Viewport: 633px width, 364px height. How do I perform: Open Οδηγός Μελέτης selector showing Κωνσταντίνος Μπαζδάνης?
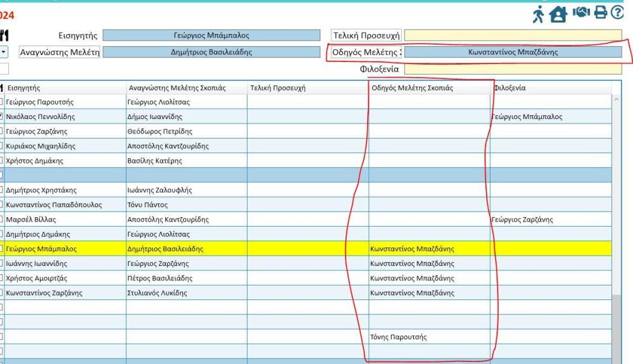click(x=513, y=53)
